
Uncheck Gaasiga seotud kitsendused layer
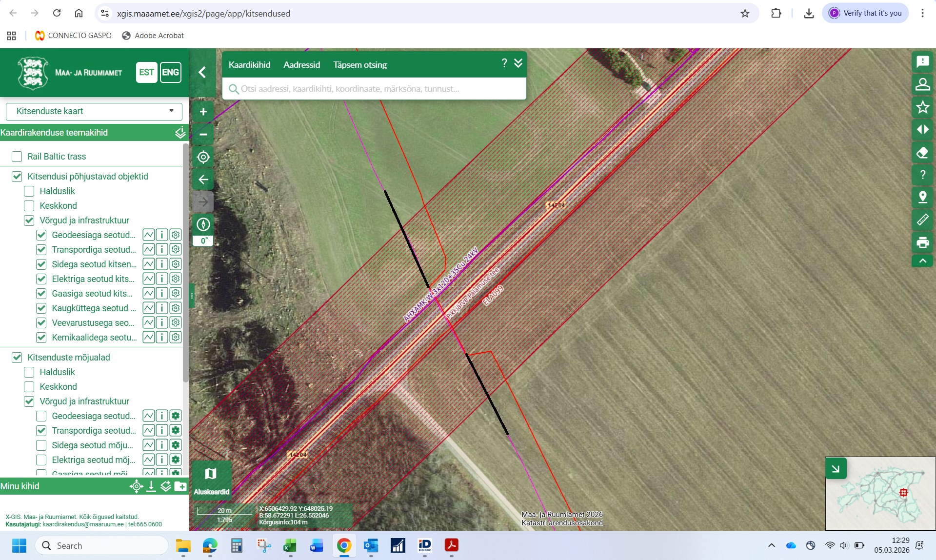coord(41,294)
